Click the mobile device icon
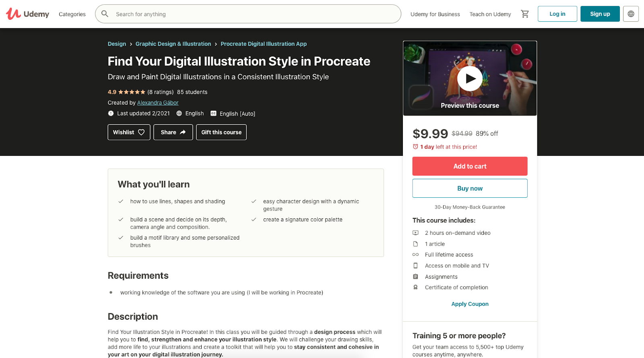The image size is (644, 358). click(415, 266)
